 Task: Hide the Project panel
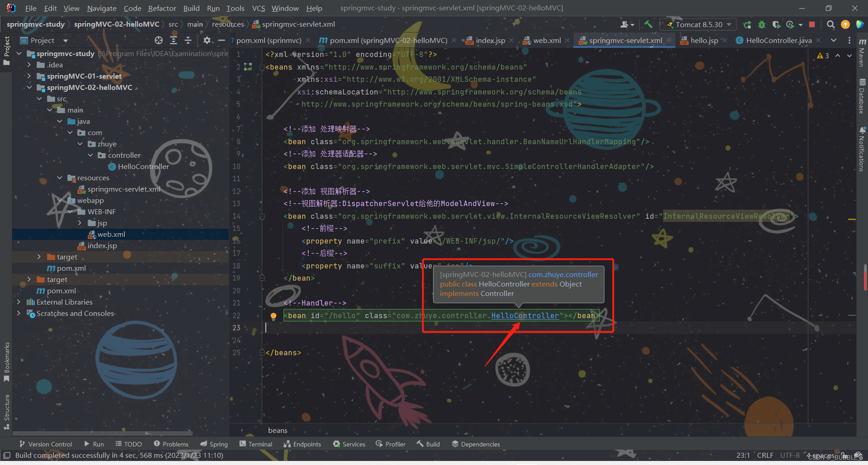(222, 40)
